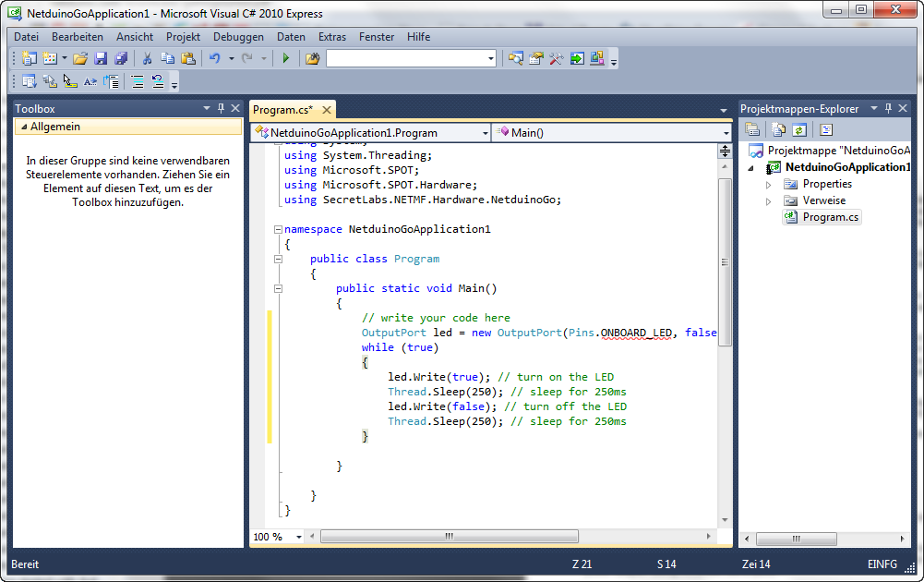Select Program.cs in the project tree

click(822, 217)
